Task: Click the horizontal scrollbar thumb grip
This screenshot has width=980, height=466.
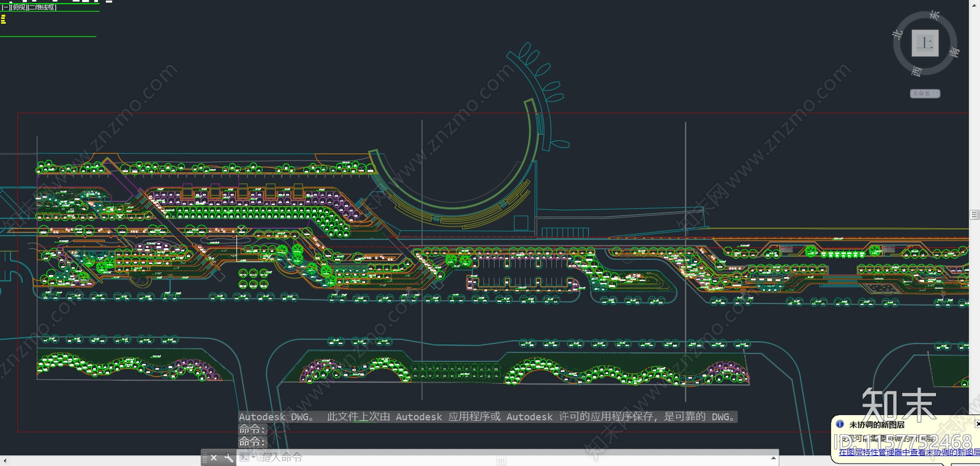Action: point(502,460)
